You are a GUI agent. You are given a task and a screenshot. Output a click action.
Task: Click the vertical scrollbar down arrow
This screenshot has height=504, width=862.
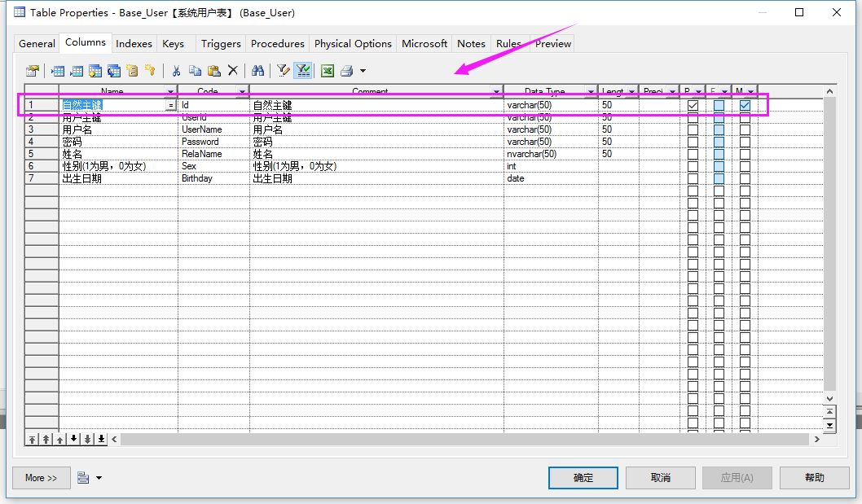click(x=829, y=399)
